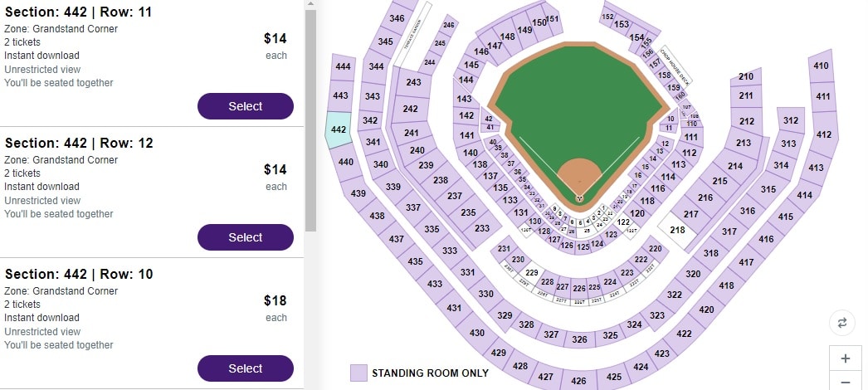This screenshot has height=390, width=868.
Task: Choose section 312 on the seating map
Action: click(790, 121)
